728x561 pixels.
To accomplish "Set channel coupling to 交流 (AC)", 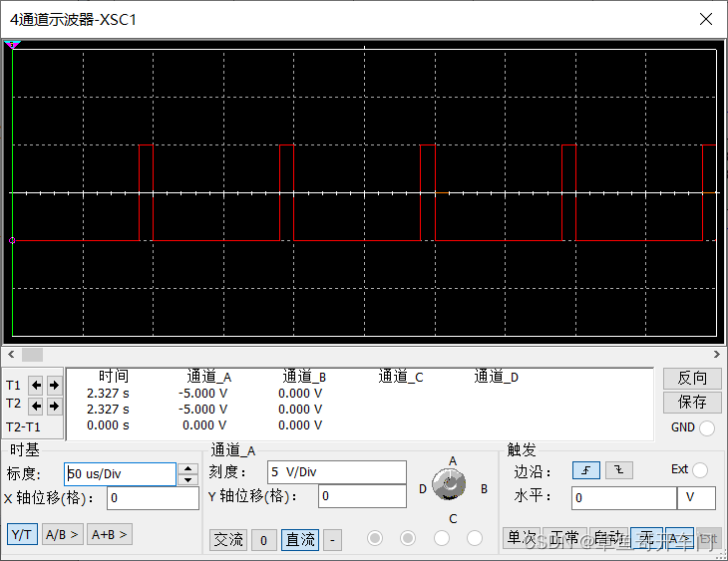I will click(228, 540).
